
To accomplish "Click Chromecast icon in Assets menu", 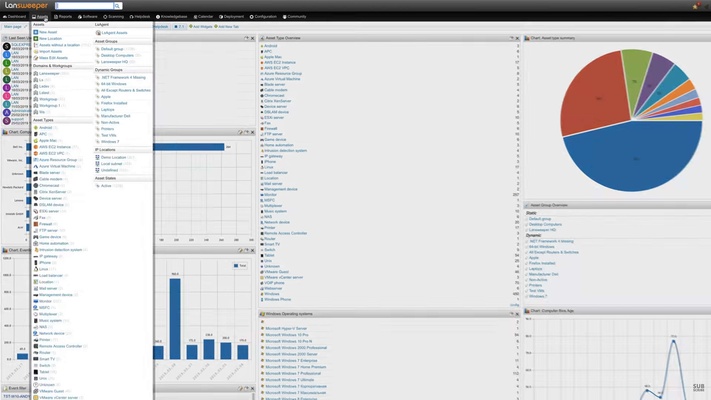I will (36, 185).
